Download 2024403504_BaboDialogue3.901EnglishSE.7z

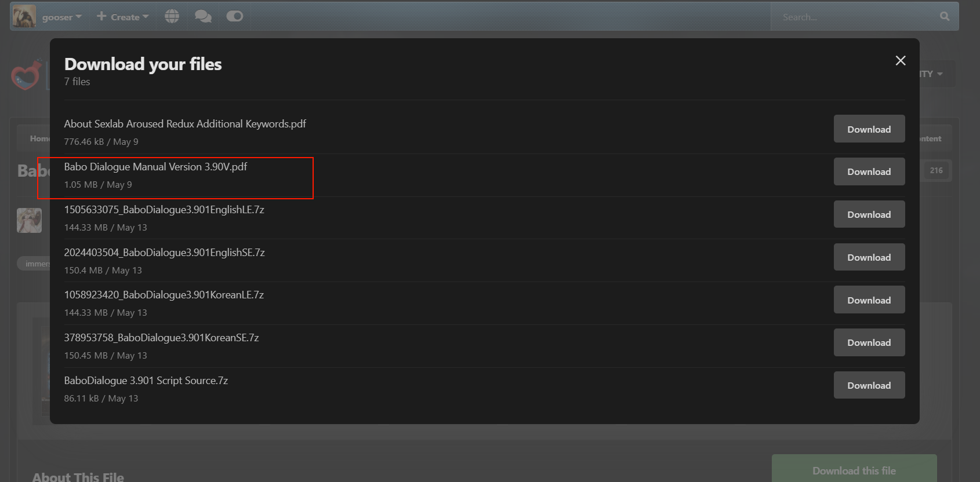[869, 257]
